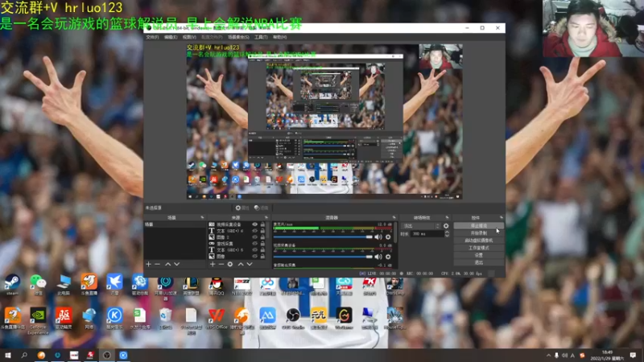The height and width of the screenshot is (362, 644).
Task: Open source properties gear in Sources toolbar
Action: (x=230, y=265)
